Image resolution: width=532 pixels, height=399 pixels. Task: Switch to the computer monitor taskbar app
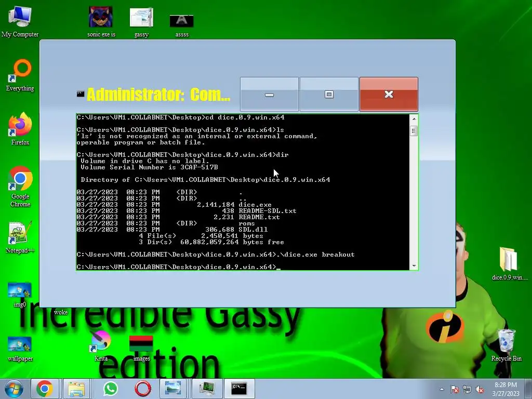pyautogui.click(x=207, y=389)
